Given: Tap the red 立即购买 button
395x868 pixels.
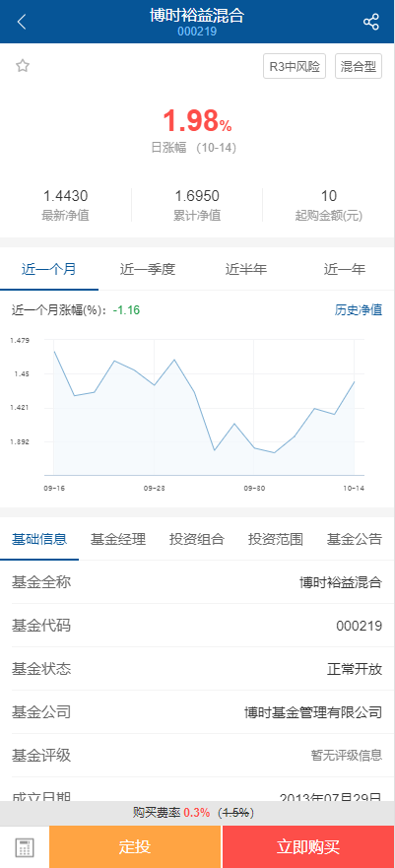Looking at the screenshot, I should pos(308,847).
